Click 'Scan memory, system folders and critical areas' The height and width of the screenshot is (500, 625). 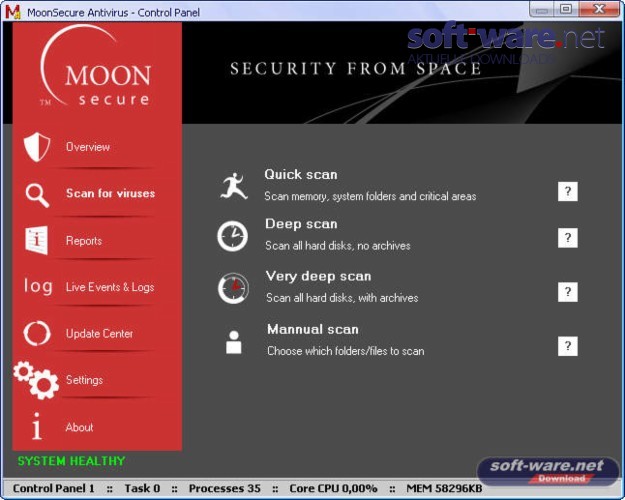(x=370, y=196)
